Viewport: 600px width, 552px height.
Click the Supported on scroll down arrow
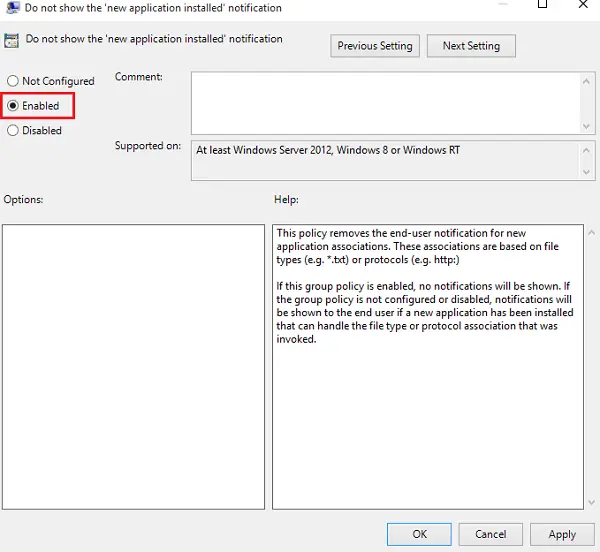586,172
